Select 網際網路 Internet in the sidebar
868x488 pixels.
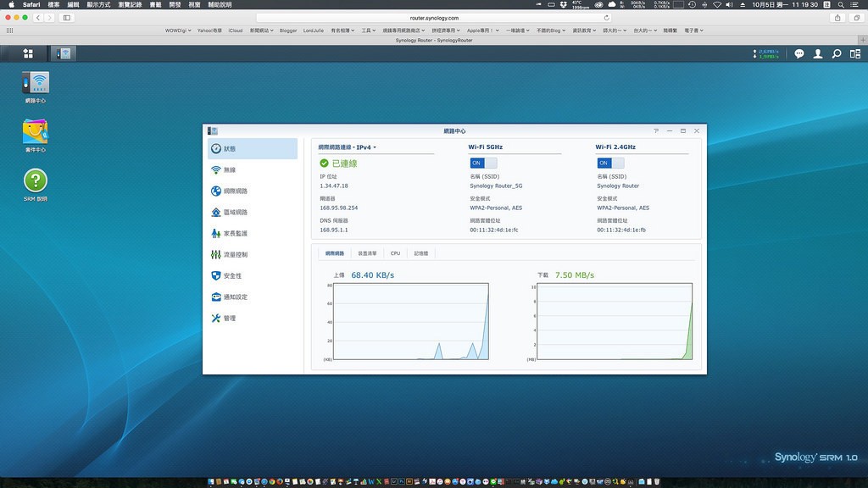(253, 191)
